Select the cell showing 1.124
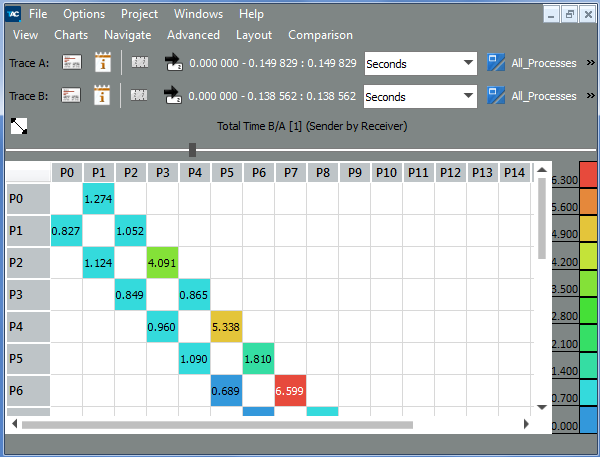600x457 pixels. (x=98, y=263)
